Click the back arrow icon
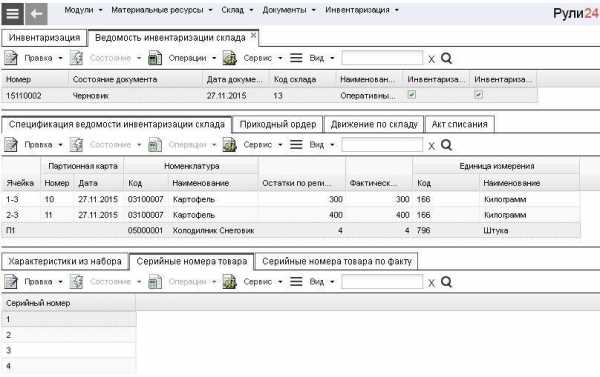600x377 pixels. (x=36, y=14)
